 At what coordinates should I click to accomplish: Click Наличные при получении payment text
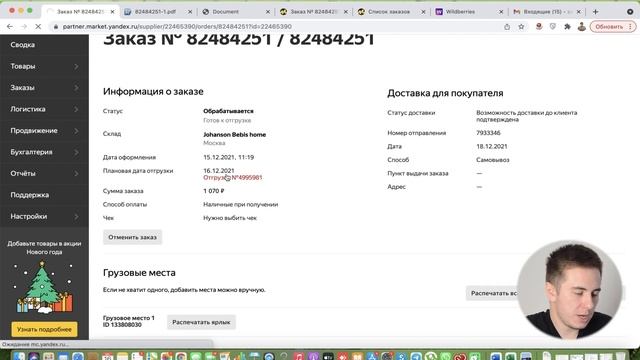pos(240,204)
